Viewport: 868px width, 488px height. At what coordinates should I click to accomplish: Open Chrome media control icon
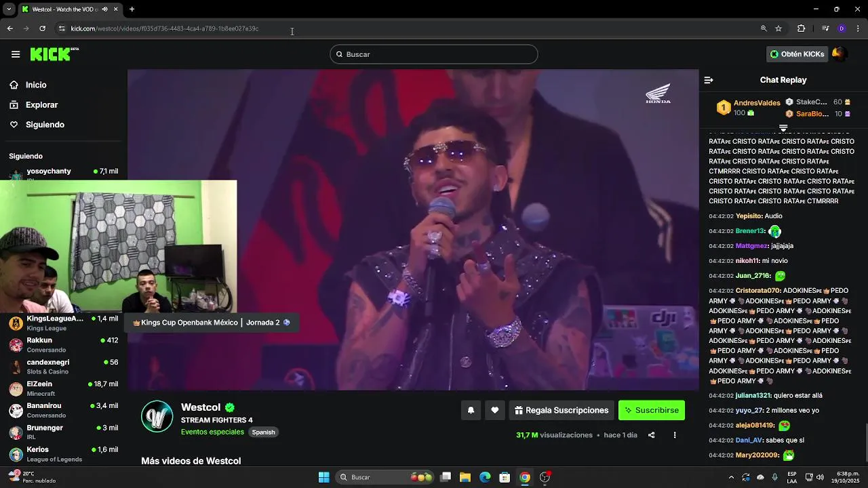click(825, 28)
